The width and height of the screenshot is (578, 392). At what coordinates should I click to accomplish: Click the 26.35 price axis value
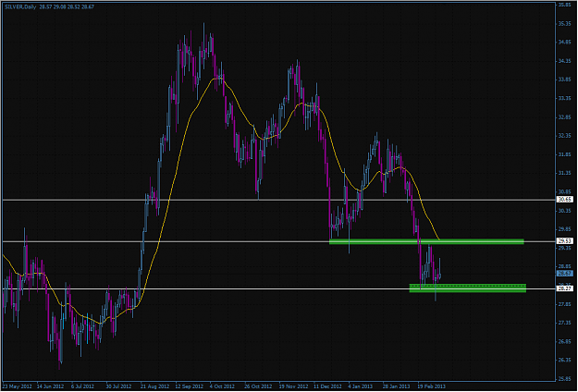point(565,360)
